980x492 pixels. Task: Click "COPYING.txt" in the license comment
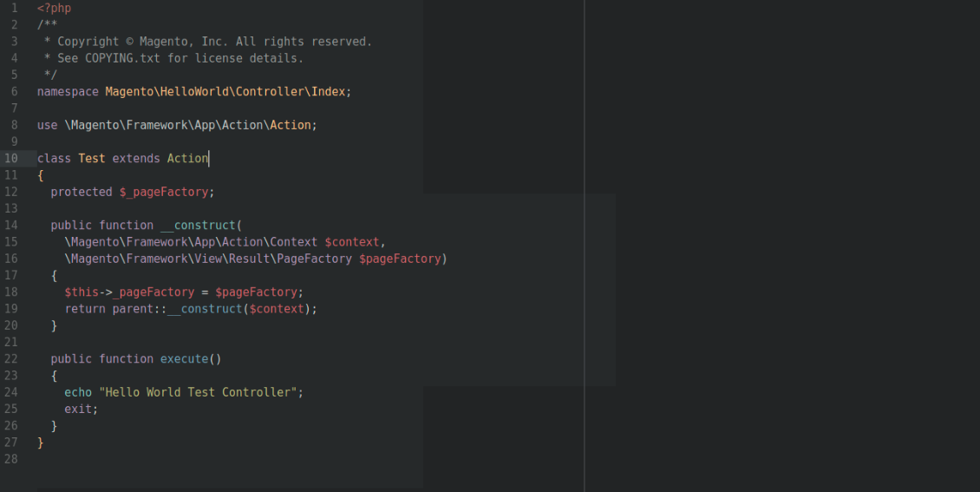122,58
